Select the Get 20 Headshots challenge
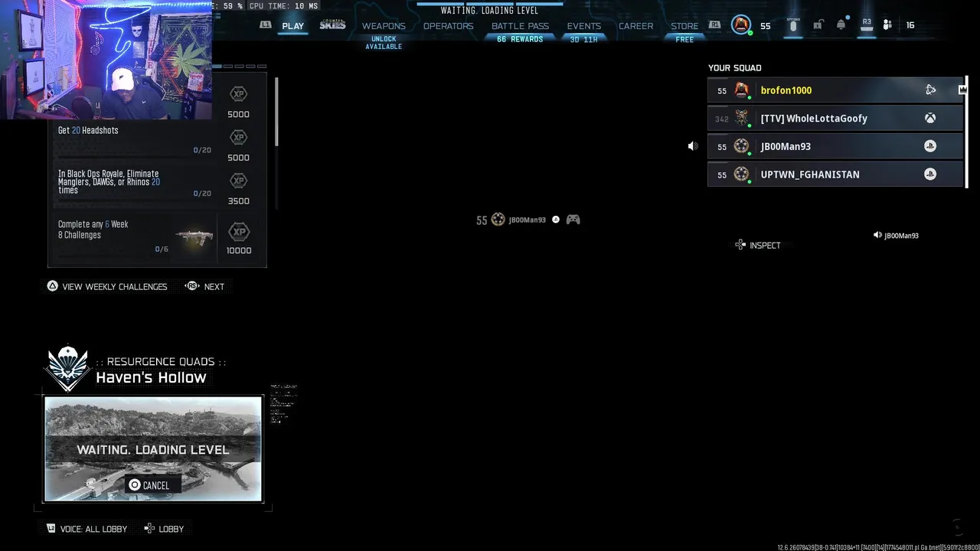The width and height of the screenshot is (980, 551). [135, 140]
